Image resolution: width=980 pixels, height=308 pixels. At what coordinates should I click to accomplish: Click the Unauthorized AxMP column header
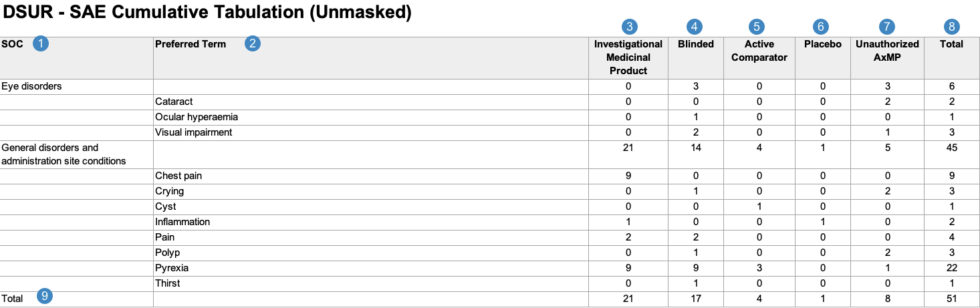click(x=887, y=51)
